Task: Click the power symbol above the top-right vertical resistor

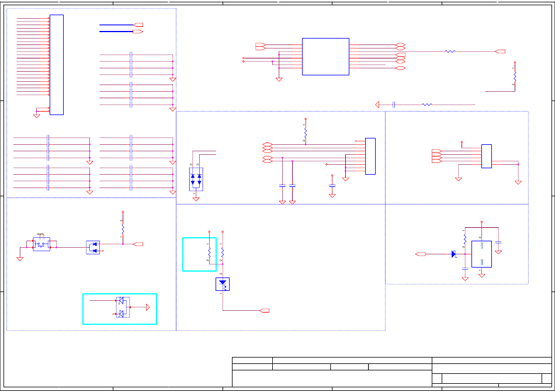Action: (x=515, y=63)
